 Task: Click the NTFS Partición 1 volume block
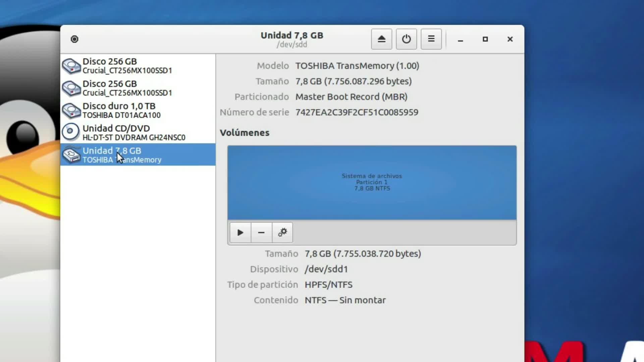[x=372, y=182]
